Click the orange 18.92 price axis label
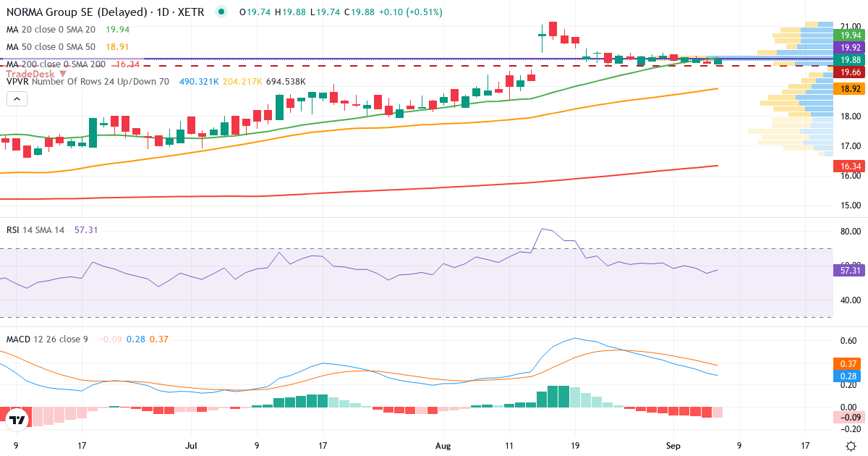 pos(850,88)
